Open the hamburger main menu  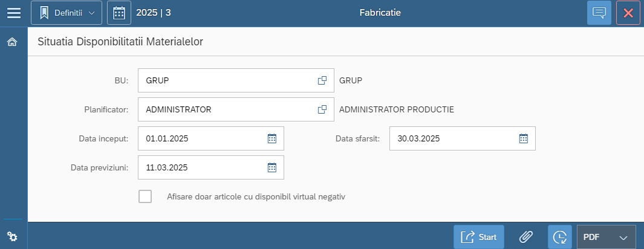(13, 13)
